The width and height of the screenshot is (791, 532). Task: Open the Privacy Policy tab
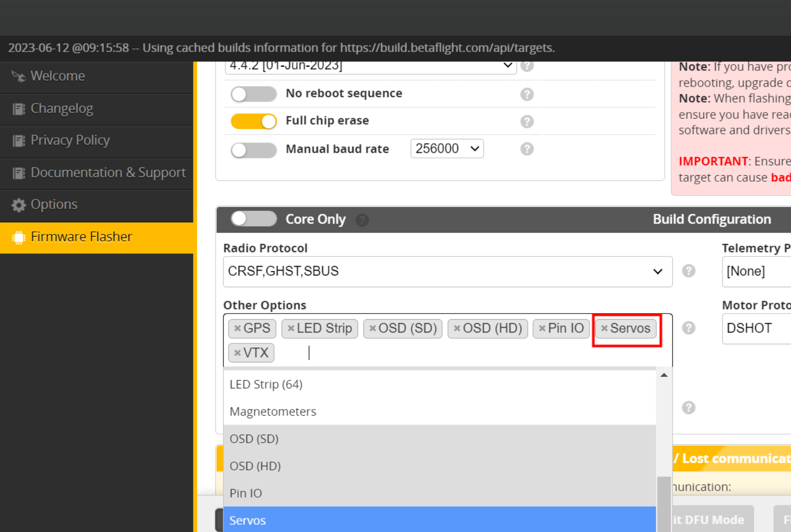(x=96, y=141)
